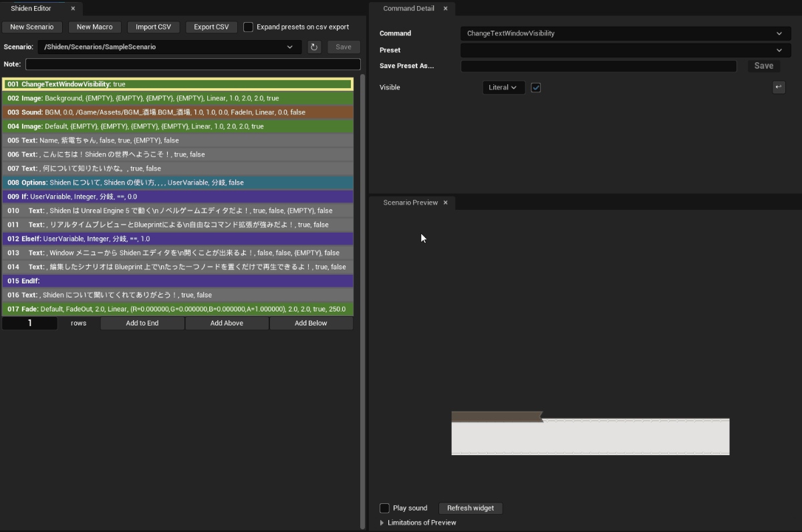Close the Command Detail tab
Viewport: 802px width, 532px height.
446,9
